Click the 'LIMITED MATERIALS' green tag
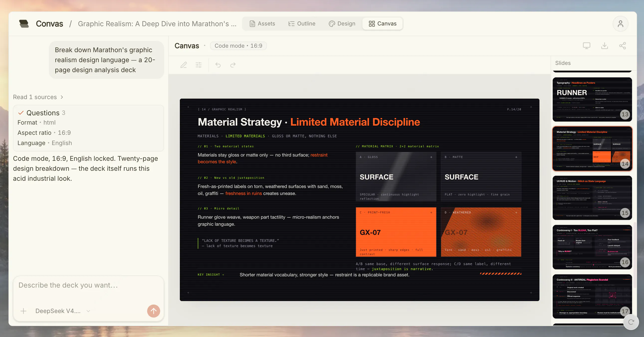The height and width of the screenshot is (337, 644). click(245, 136)
